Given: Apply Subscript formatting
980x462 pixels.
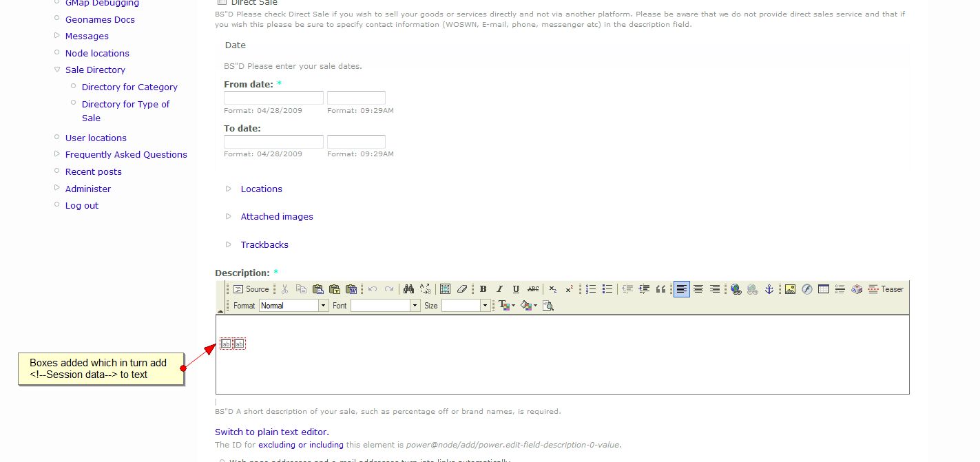Looking at the screenshot, I should point(553,289).
